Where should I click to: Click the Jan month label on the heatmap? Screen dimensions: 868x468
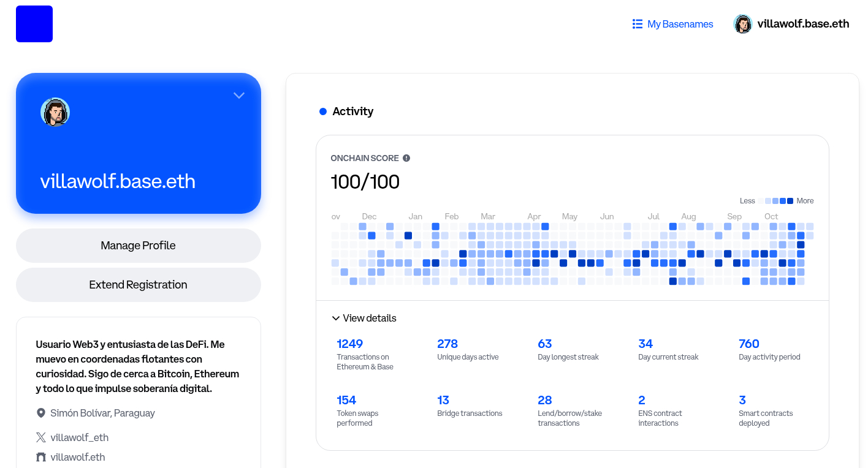click(x=416, y=216)
